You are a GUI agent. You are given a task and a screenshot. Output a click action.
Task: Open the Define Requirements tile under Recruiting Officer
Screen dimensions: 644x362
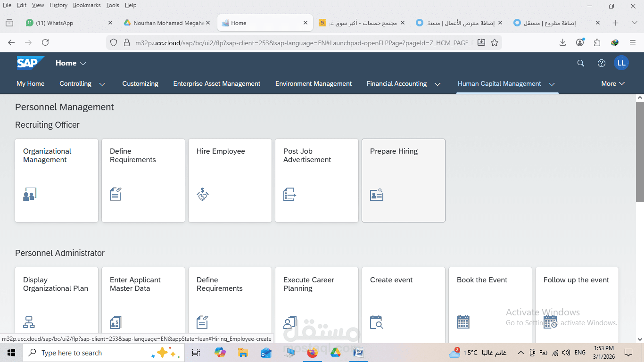[143, 181]
